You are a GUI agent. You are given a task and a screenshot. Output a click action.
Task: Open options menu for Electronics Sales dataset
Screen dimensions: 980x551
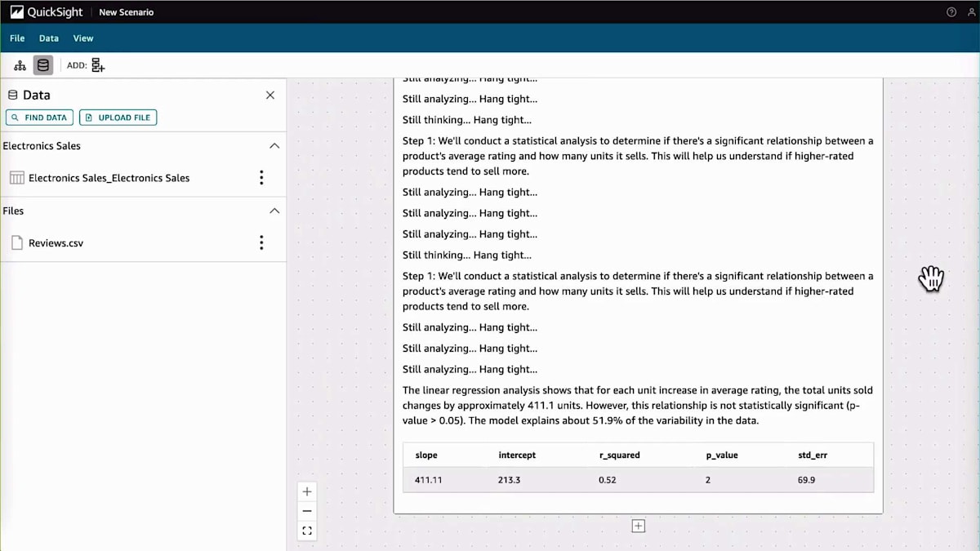[x=261, y=178]
